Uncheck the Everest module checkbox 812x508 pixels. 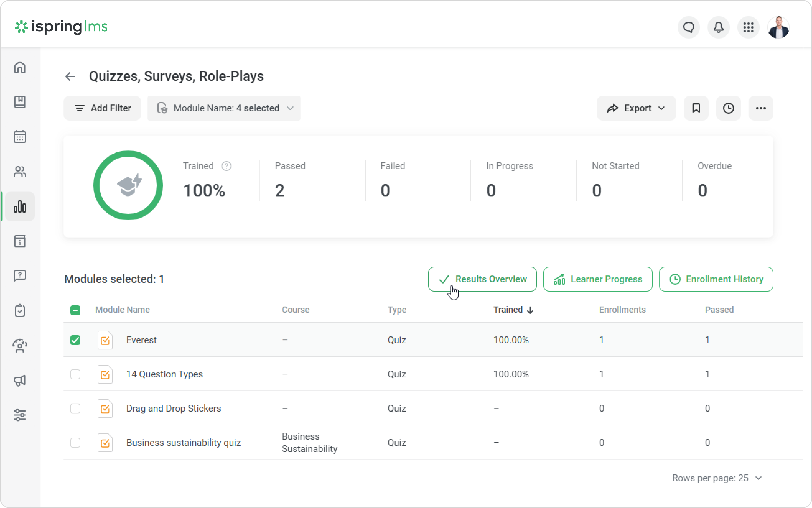click(x=75, y=340)
